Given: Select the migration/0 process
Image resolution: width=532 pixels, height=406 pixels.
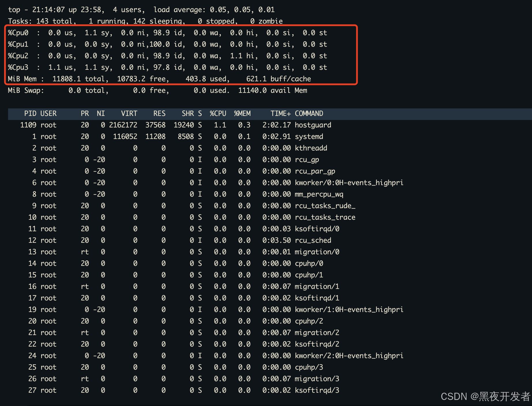Looking at the screenshot, I should (317, 252).
